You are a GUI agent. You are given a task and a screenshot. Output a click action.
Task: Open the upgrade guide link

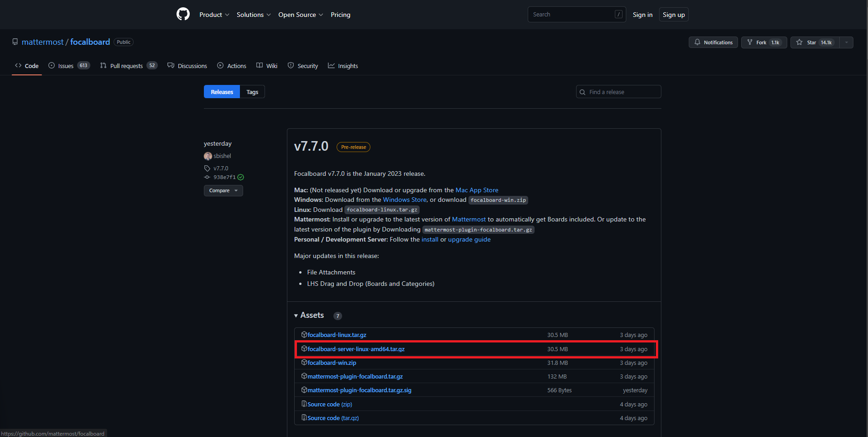tap(469, 239)
